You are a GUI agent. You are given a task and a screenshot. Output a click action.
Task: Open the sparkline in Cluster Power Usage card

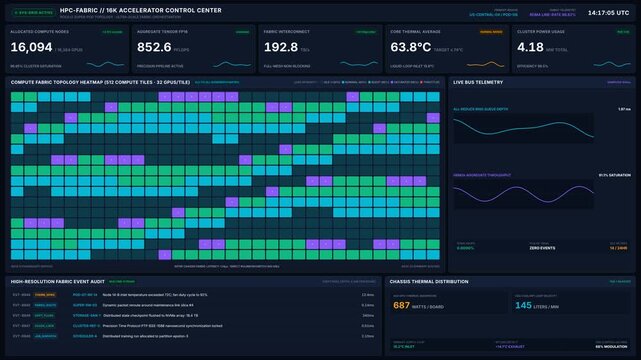[x=612, y=64]
